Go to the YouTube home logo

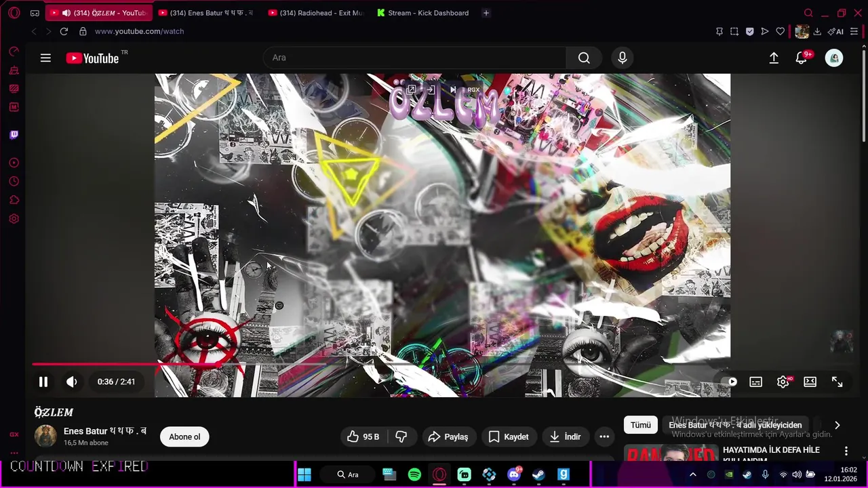coord(93,58)
